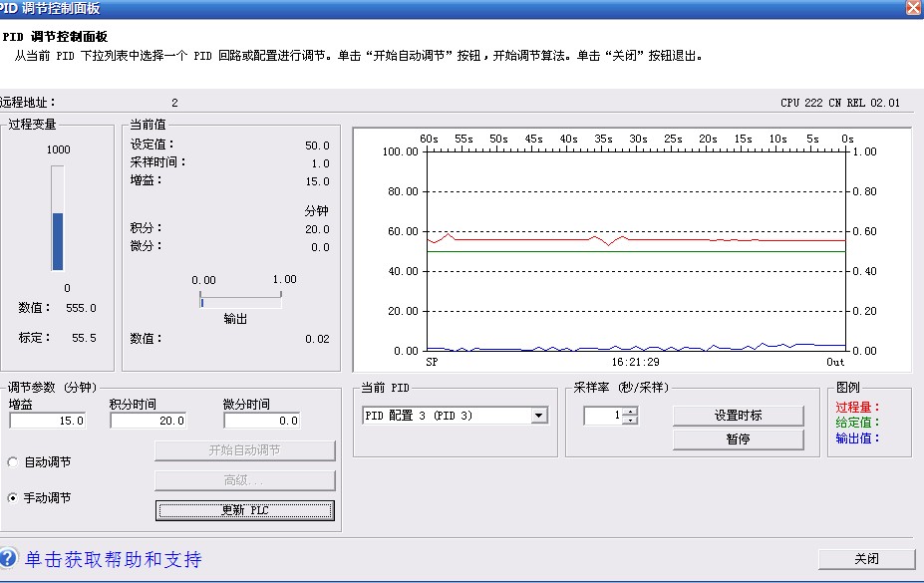Viewport: 924px width, 583px height.
Task: Decrease sample rate with the down arrow
Action: [630, 421]
